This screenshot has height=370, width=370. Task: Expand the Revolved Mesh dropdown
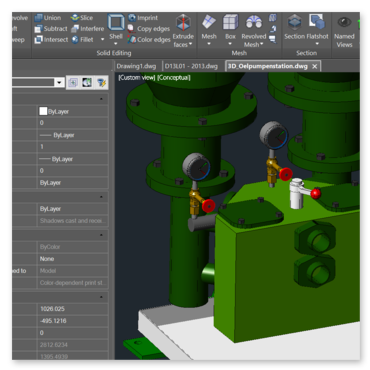[262, 44]
